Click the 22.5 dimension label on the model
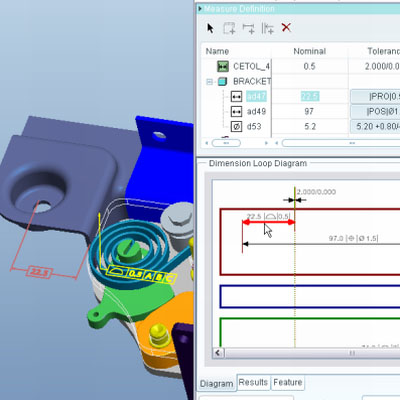The image size is (400, 400). pos(39,272)
